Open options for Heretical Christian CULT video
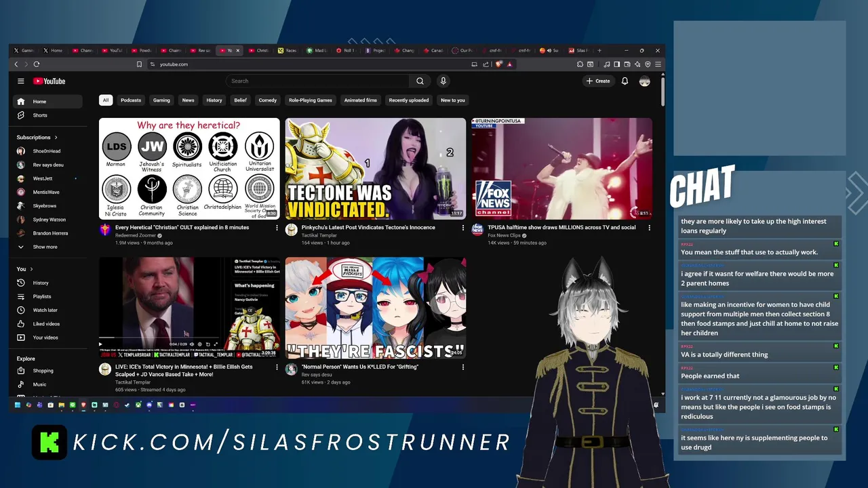Screen dimensions: 868x488 click(277, 228)
